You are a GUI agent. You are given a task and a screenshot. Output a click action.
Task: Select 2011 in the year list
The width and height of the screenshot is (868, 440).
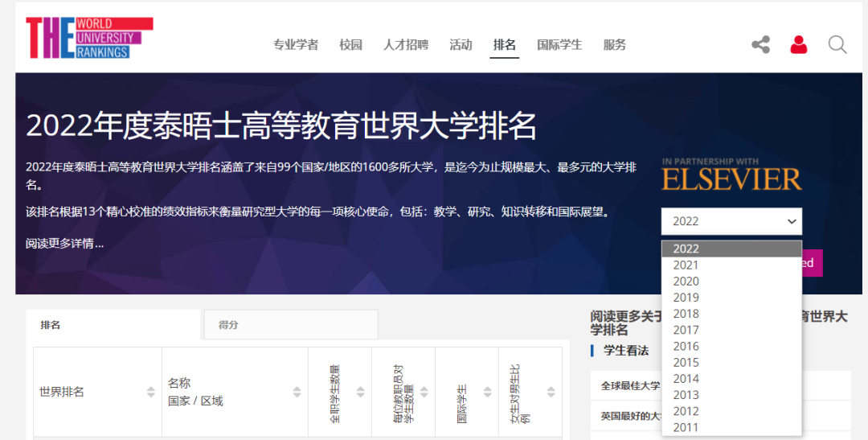click(731, 427)
